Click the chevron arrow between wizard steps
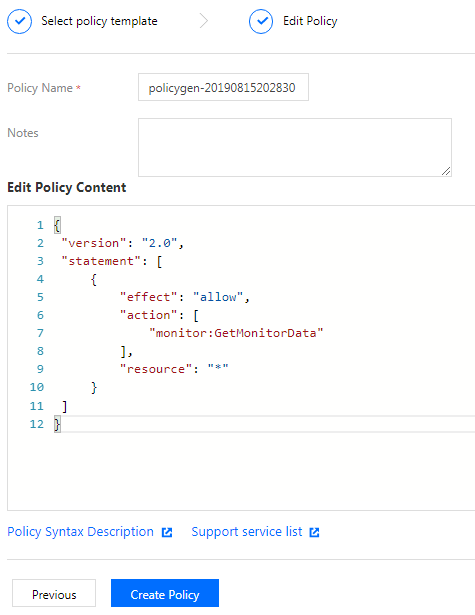 pyautogui.click(x=204, y=21)
